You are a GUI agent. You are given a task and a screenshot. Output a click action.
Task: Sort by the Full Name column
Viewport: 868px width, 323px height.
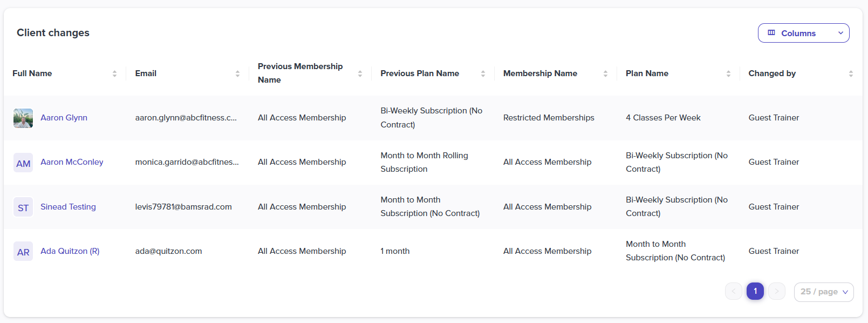pos(114,73)
